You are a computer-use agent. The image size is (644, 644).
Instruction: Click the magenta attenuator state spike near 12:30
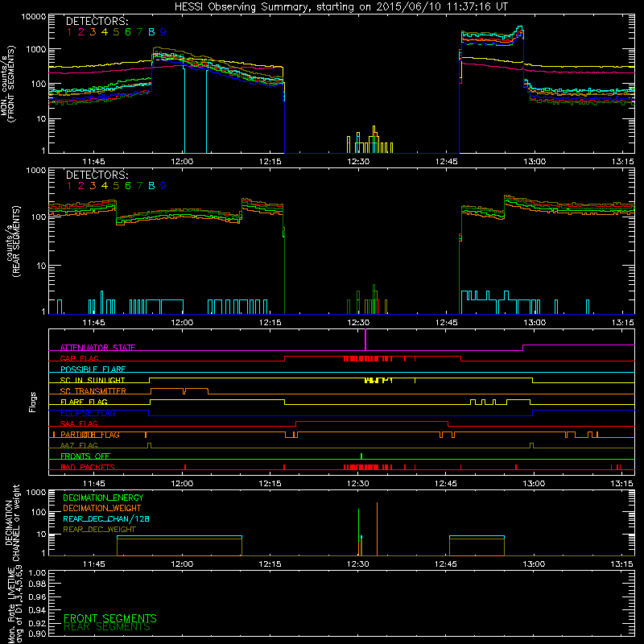pyautogui.click(x=365, y=340)
